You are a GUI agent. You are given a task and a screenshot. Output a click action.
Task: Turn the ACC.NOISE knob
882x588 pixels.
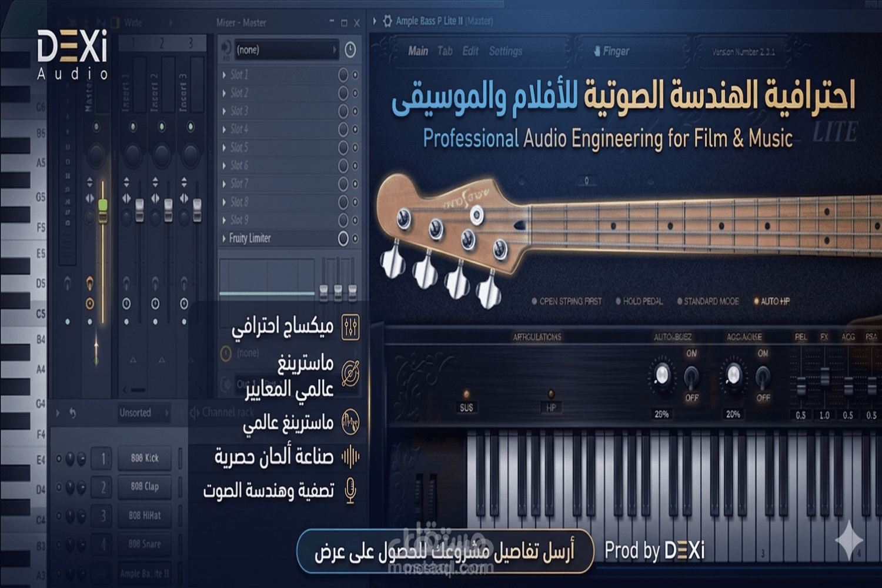(733, 375)
